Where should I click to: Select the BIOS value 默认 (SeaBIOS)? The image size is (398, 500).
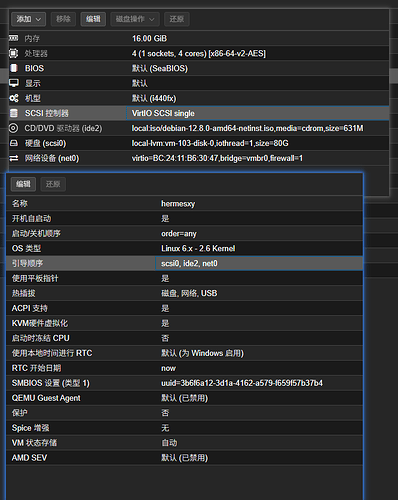coord(160,68)
